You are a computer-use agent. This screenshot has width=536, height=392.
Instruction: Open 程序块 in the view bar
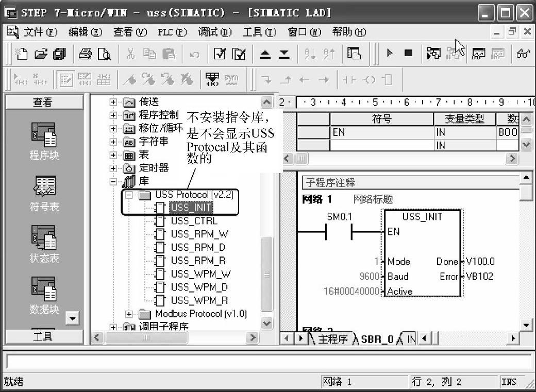[44, 141]
